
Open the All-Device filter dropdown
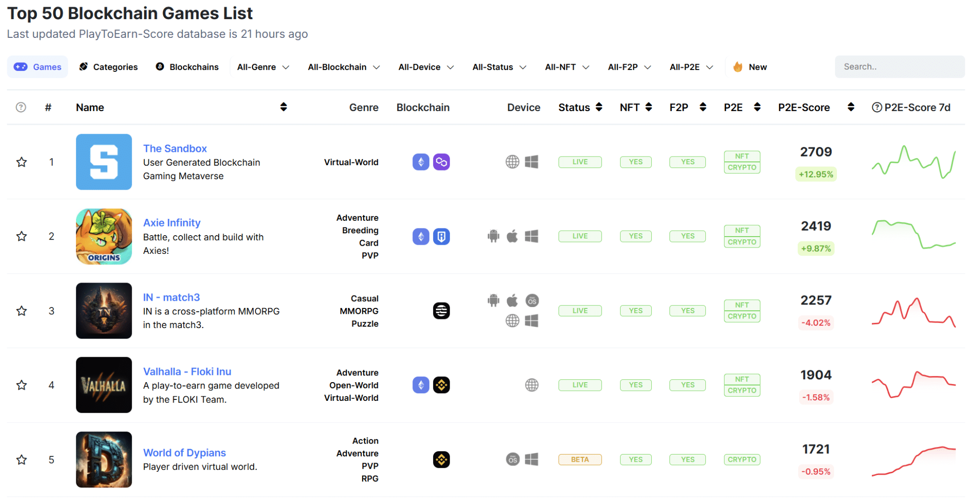[425, 67]
